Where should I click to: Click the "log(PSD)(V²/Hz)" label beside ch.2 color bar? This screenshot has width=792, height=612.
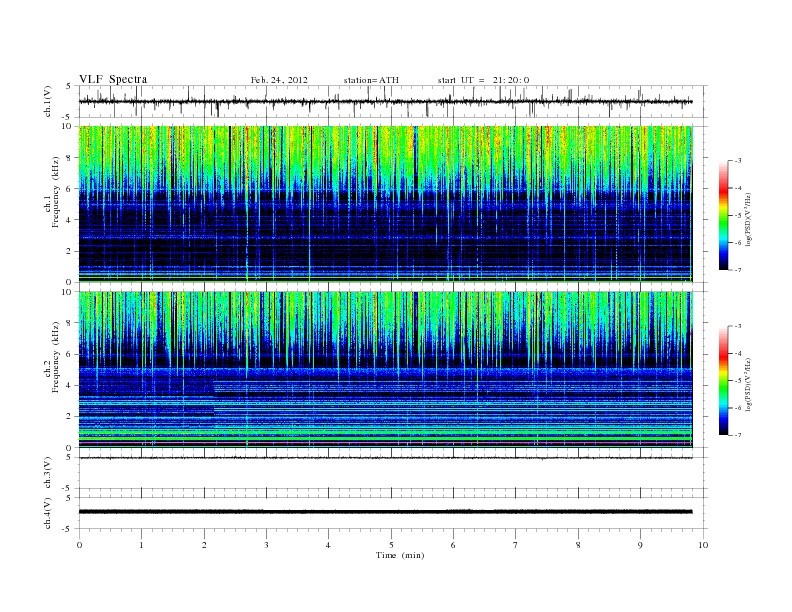pyautogui.click(x=749, y=384)
